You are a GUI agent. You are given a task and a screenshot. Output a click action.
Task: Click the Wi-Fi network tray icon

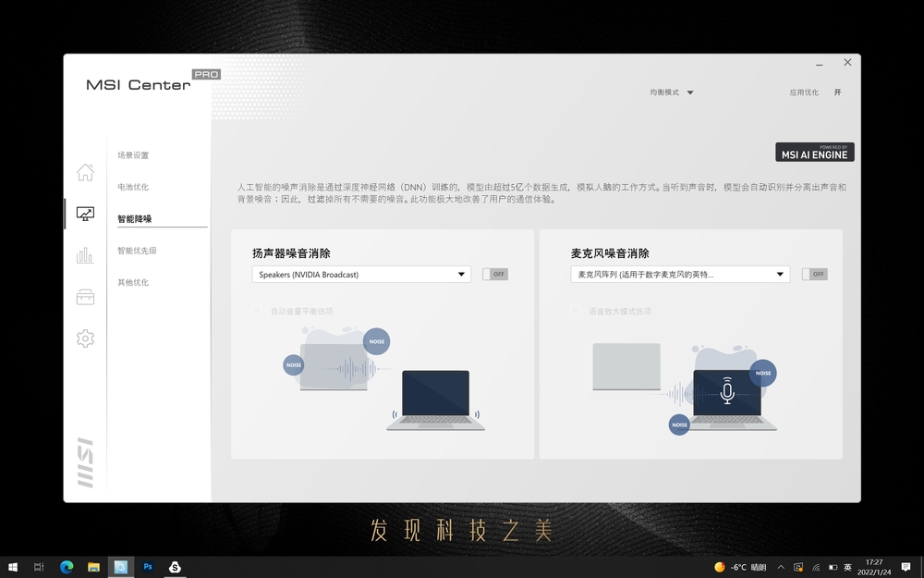(x=816, y=568)
